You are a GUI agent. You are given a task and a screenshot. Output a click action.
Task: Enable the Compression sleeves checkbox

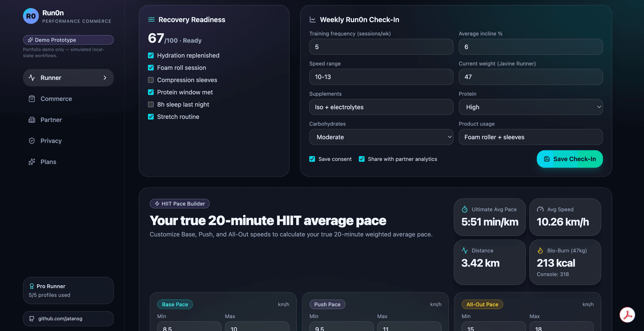pos(151,80)
